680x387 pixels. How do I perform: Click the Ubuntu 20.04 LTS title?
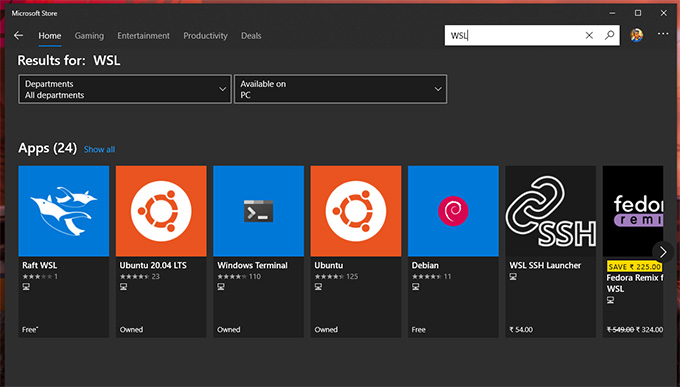click(x=153, y=265)
